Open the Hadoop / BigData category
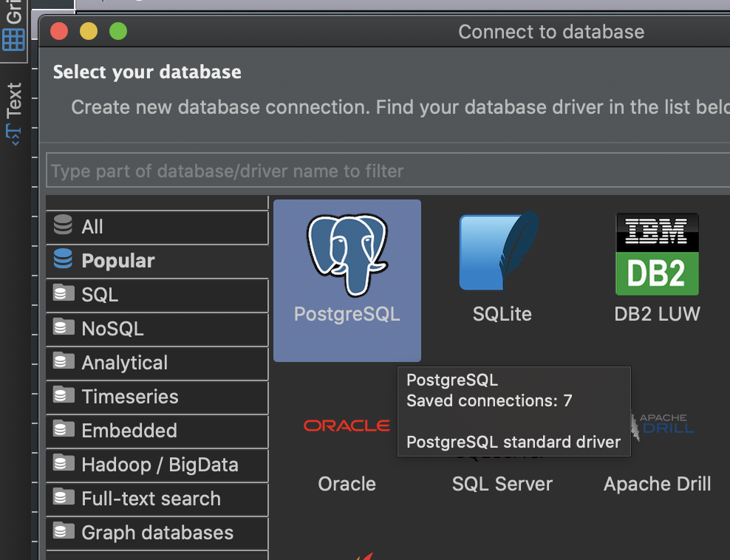Screen dimensions: 730x560 click(157, 465)
